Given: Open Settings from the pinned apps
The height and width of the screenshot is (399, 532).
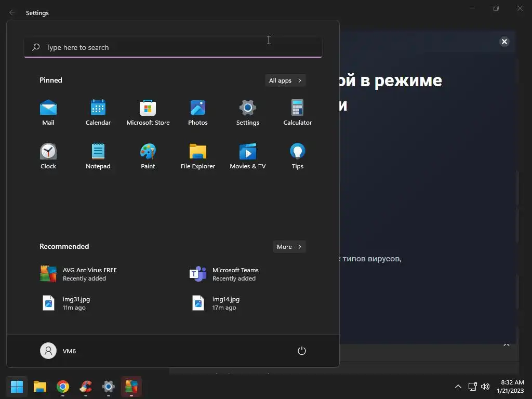Looking at the screenshot, I should (248, 113).
